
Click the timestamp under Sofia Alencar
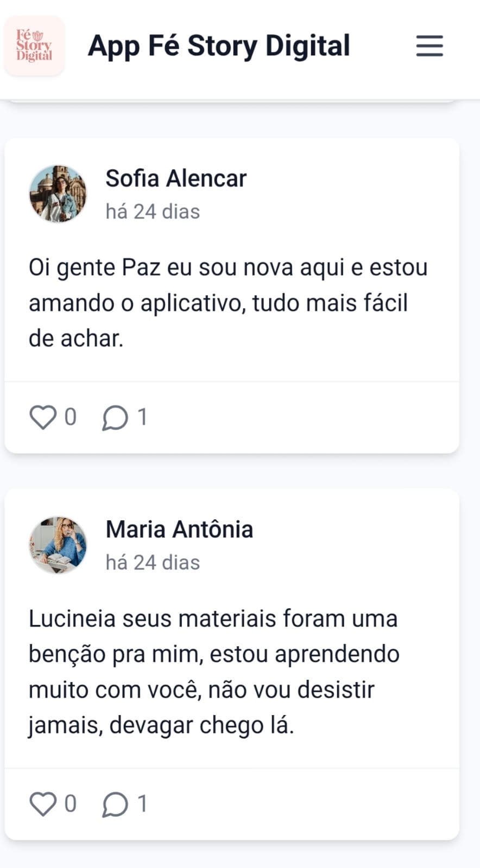coord(153,212)
